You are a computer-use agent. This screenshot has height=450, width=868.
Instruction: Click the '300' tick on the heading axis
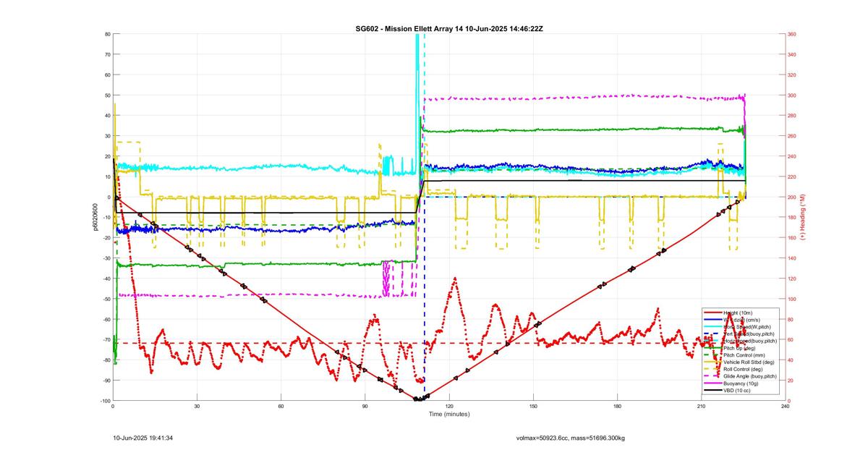792,95
